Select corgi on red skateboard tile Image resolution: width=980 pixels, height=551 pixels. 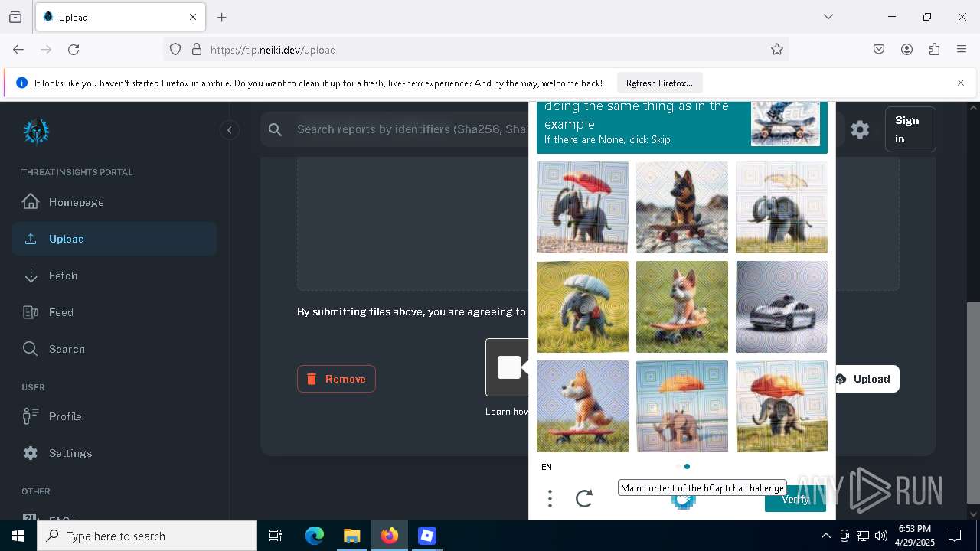[x=583, y=406]
